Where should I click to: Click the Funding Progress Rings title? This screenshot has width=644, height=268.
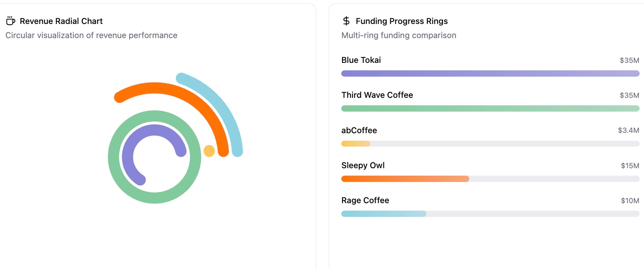[402, 21]
